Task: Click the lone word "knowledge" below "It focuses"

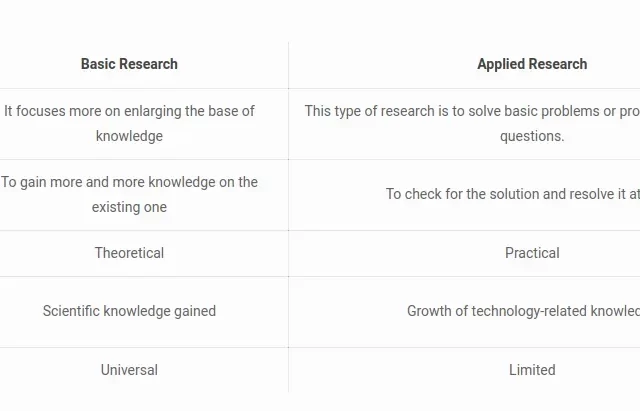Action: [129, 136]
